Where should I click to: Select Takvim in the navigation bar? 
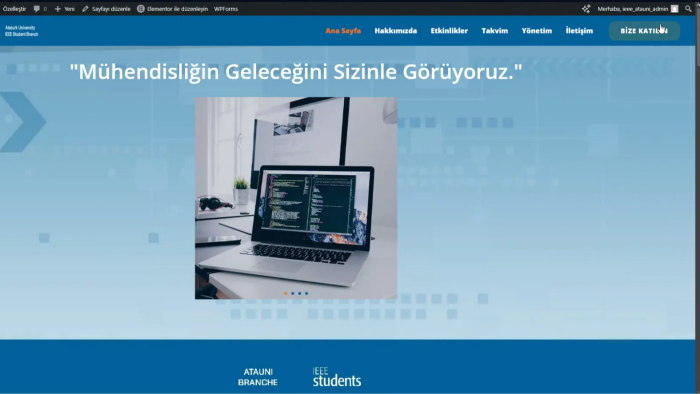(495, 31)
